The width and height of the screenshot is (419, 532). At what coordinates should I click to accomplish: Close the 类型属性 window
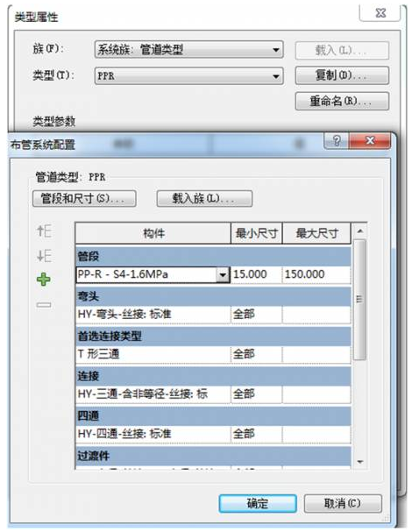pyautogui.click(x=380, y=13)
